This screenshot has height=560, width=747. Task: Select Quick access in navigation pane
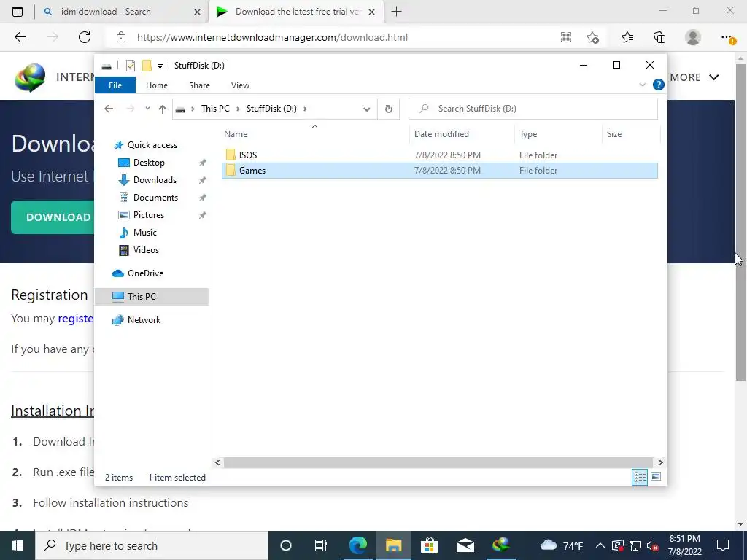click(x=152, y=145)
